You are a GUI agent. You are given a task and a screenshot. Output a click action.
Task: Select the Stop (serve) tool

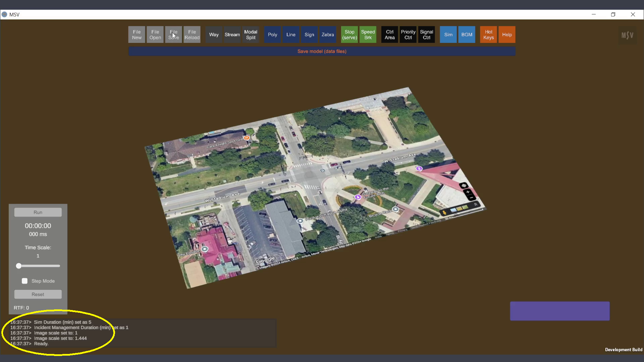coord(350,35)
